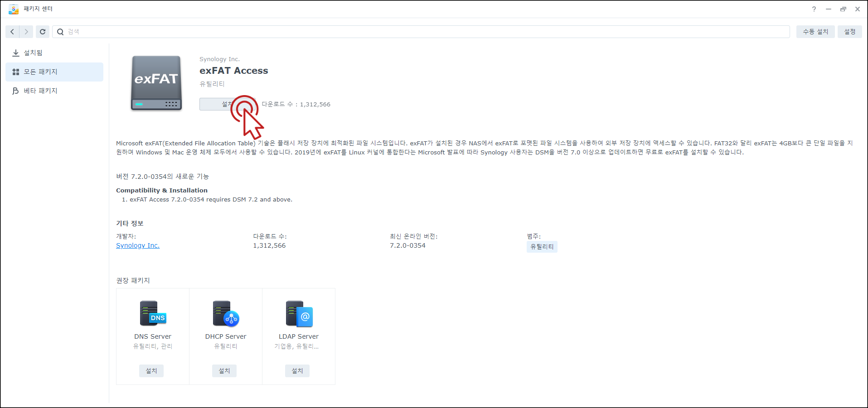The width and height of the screenshot is (868, 408).
Task: Refresh the Package Center page
Action: pyautogui.click(x=43, y=32)
